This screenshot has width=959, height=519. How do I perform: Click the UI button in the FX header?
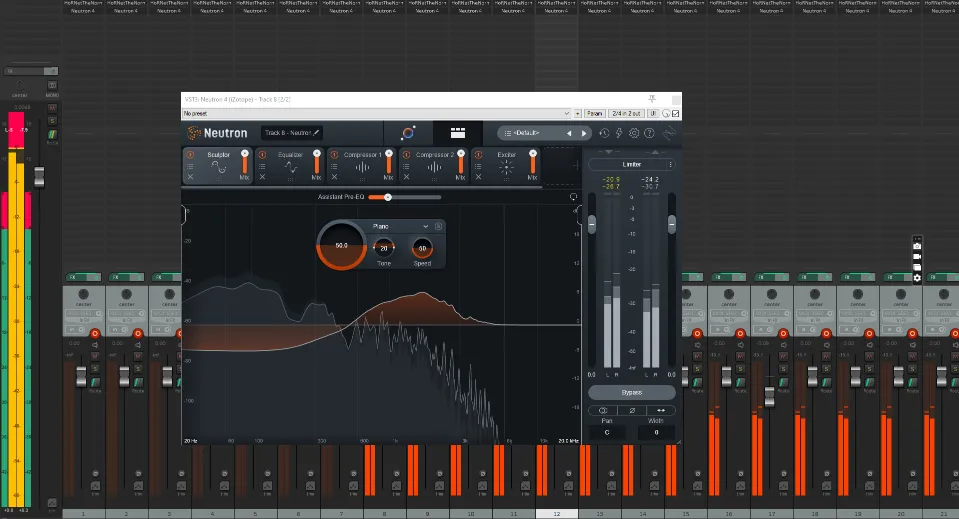coord(653,114)
